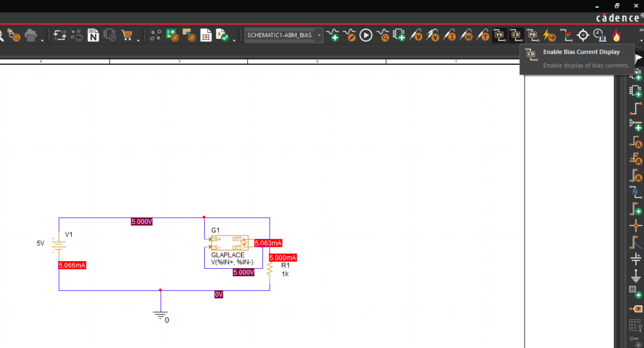Select GLAPLACE block G1 on schematic
Screen dimensions: 644x348
229,242
